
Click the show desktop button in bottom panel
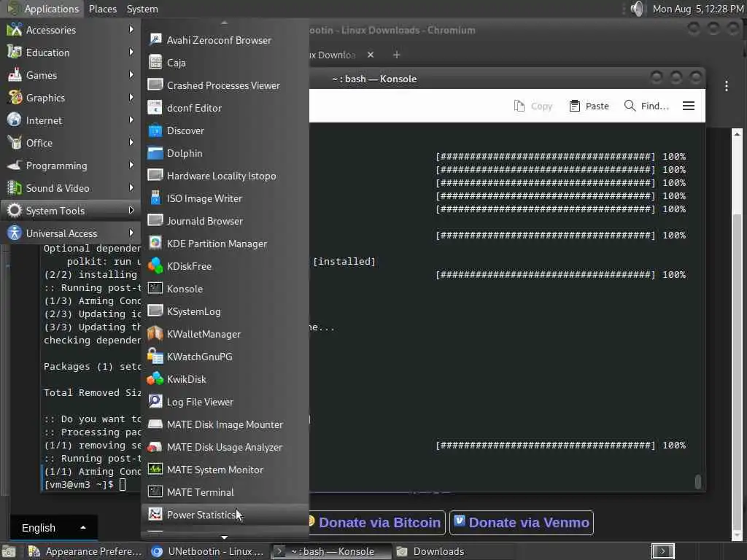tap(9, 551)
